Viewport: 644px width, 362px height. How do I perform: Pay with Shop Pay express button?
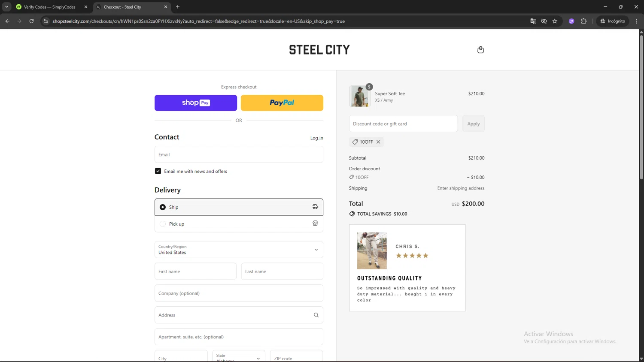pos(196,103)
